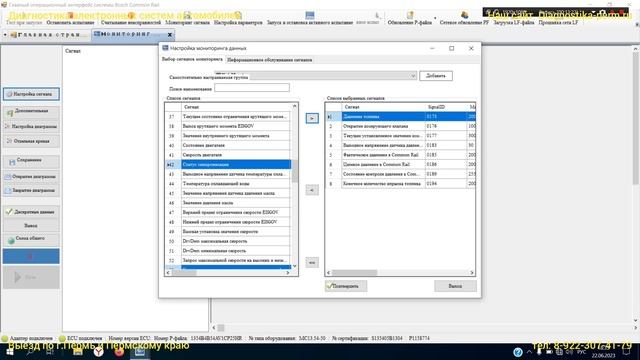Open the second tab in the settings dialog

(x=269, y=60)
